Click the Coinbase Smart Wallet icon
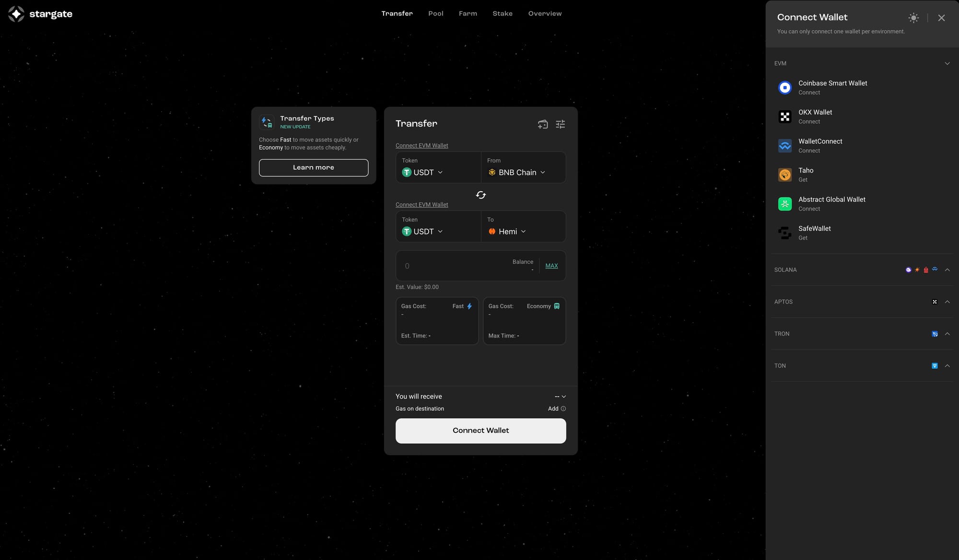Screen dimensions: 959x560 784,88
